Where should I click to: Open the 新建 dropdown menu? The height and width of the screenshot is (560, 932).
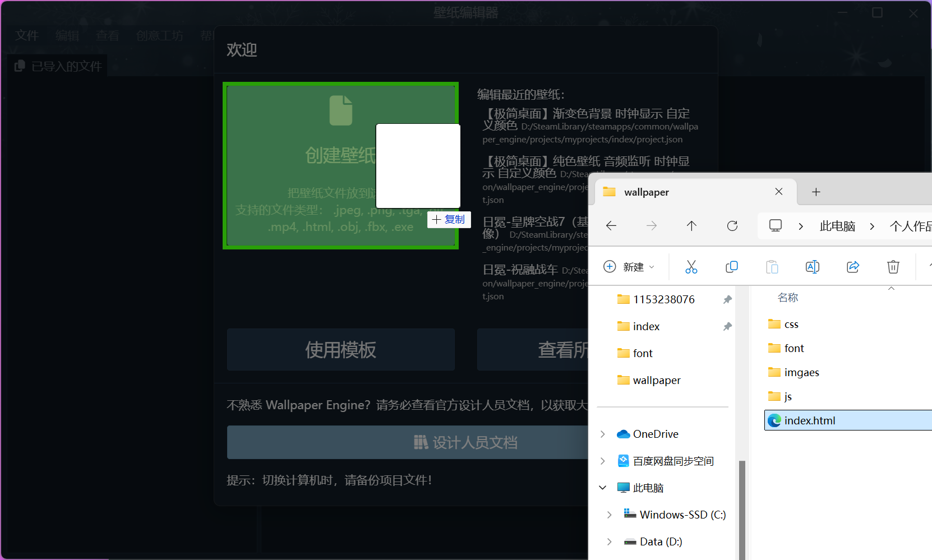click(629, 267)
